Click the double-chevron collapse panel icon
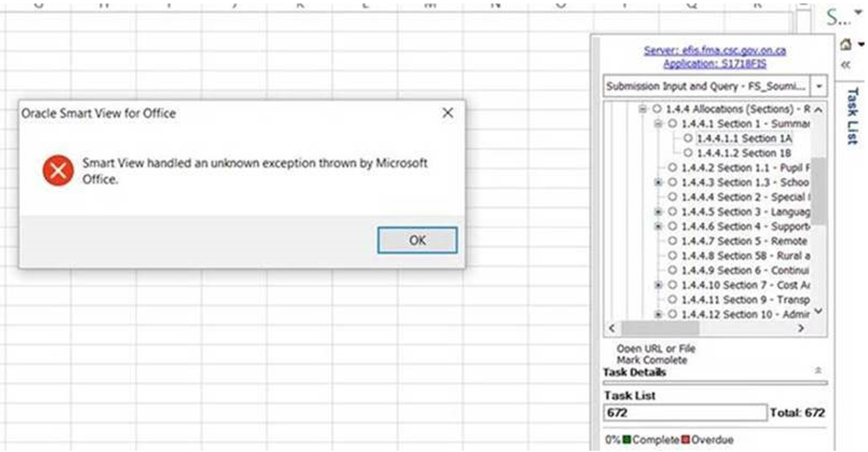 tap(845, 64)
